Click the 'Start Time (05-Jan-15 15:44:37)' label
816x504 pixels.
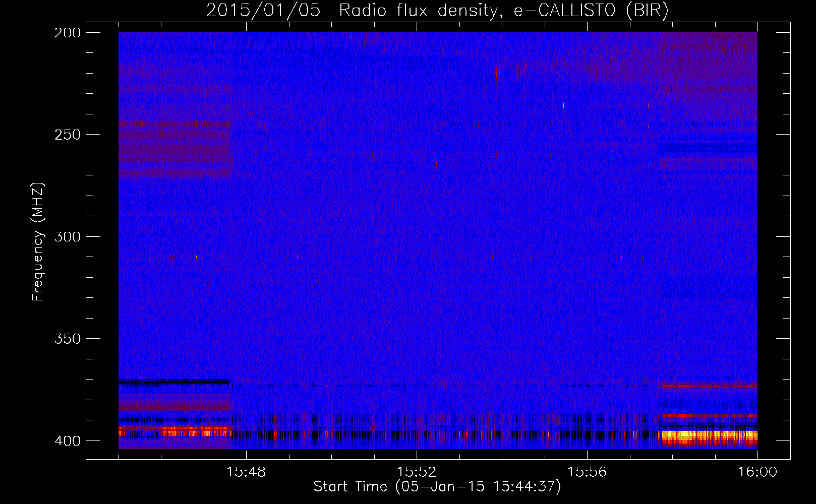click(x=437, y=487)
